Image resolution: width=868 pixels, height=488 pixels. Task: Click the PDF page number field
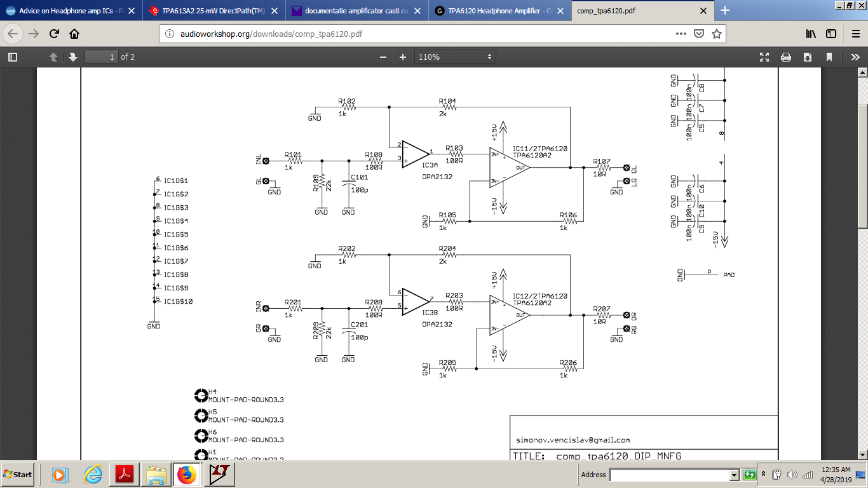coord(102,57)
